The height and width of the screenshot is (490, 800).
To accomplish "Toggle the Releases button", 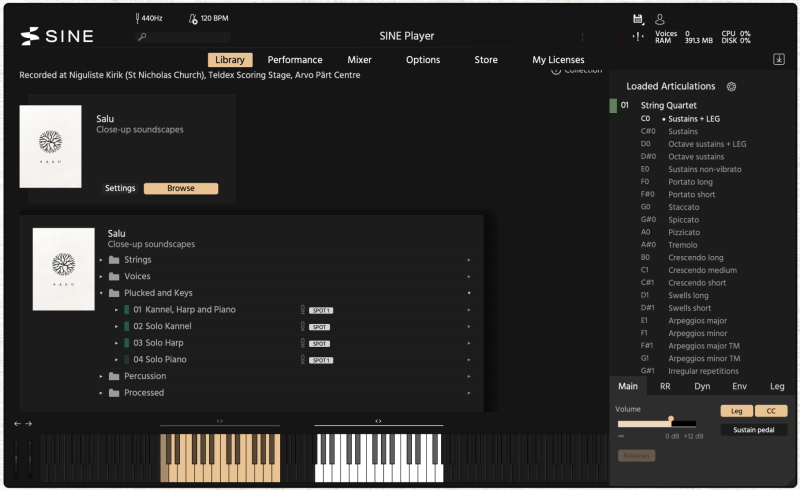I will click(636, 455).
